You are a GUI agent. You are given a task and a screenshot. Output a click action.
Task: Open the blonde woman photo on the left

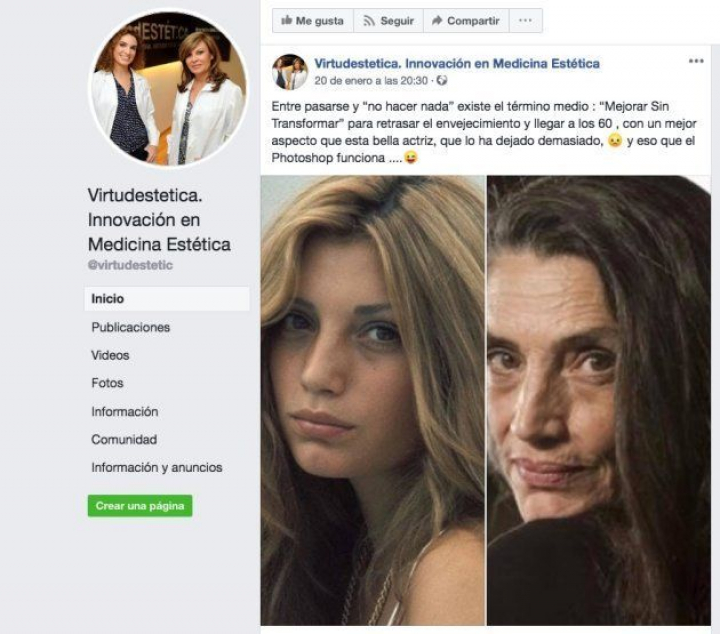(x=372, y=400)
